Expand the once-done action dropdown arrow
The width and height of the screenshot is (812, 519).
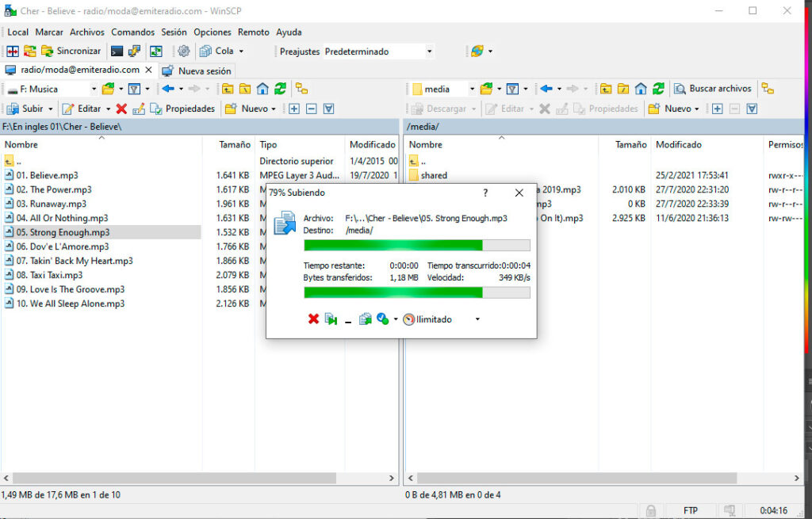[x=396, y=319]
